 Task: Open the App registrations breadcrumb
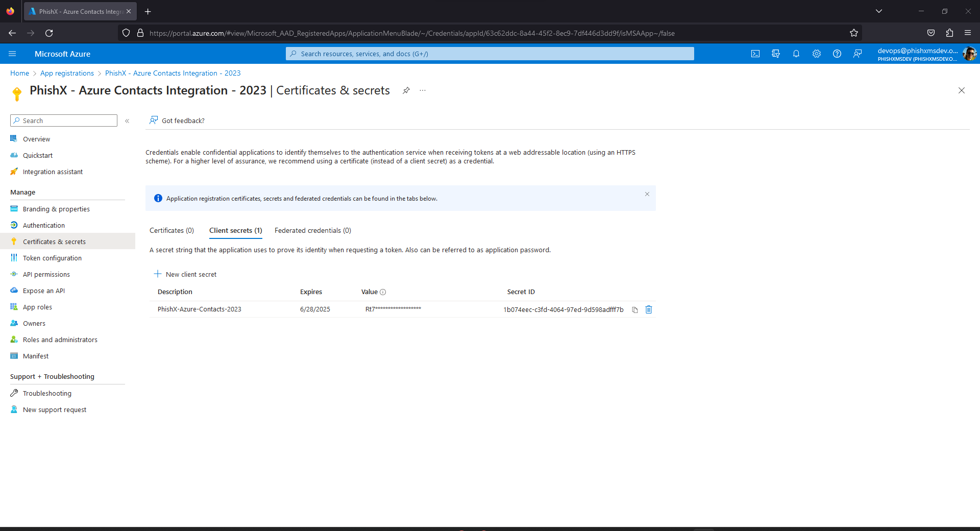(67, 73)
